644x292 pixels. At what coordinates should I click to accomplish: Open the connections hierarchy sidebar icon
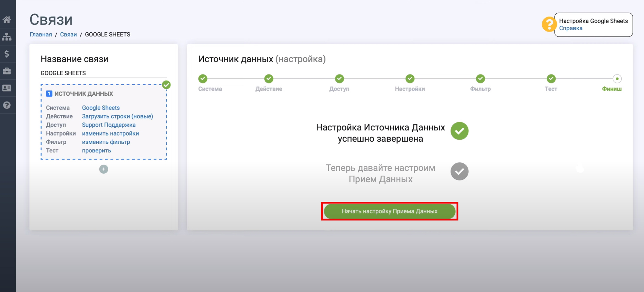[7, 37]
